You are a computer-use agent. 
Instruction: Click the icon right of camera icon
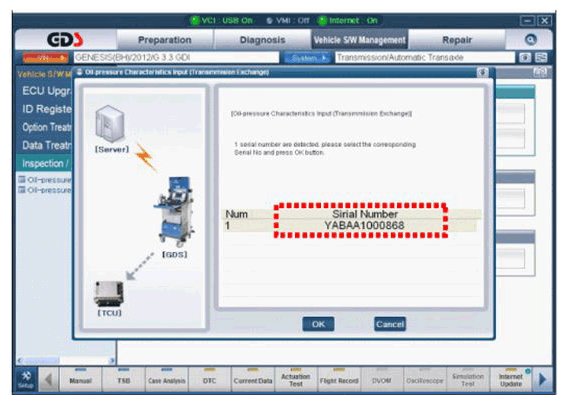tap(541, 58)
